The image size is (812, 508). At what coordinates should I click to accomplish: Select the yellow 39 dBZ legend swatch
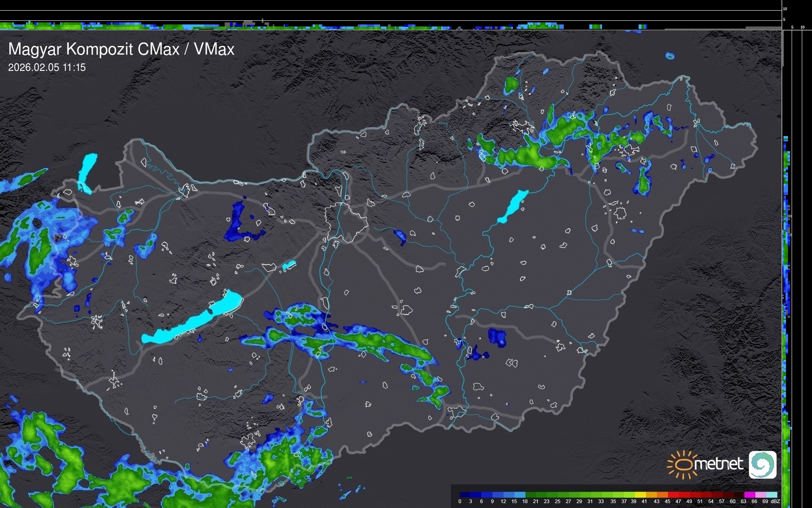coord(640,495)
